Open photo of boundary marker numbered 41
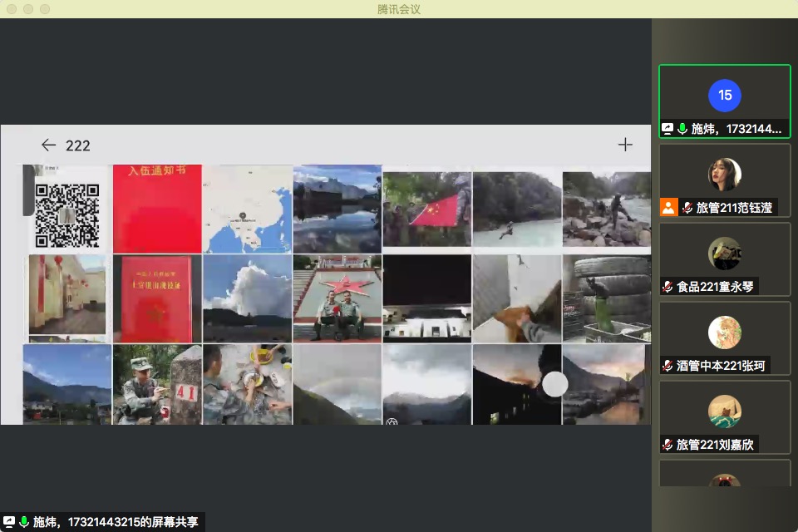 [x=157, y=385]
